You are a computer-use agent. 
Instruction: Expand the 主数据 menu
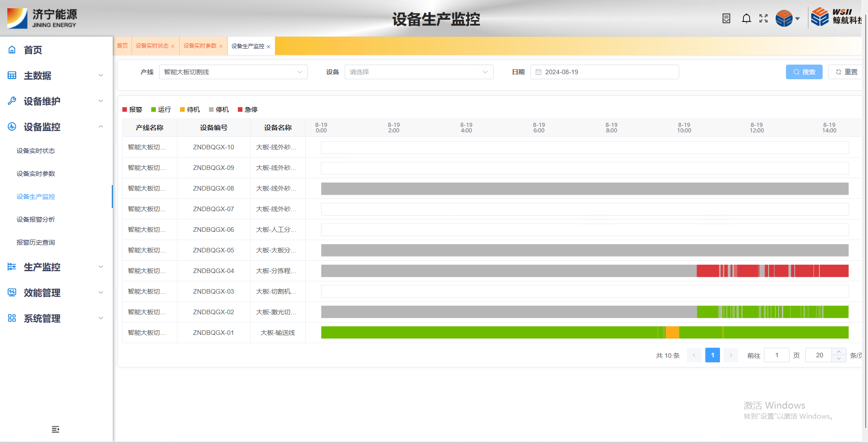(101, 75)
